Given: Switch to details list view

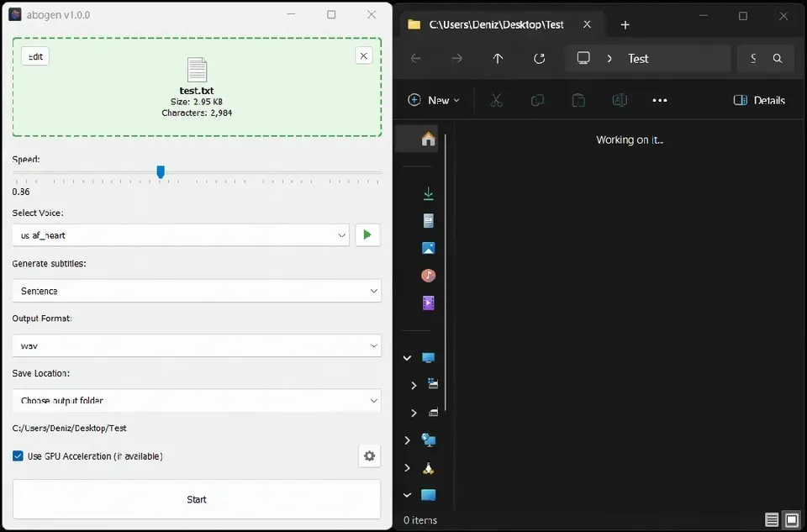Looking at the screenshot, I should point(772,519).
